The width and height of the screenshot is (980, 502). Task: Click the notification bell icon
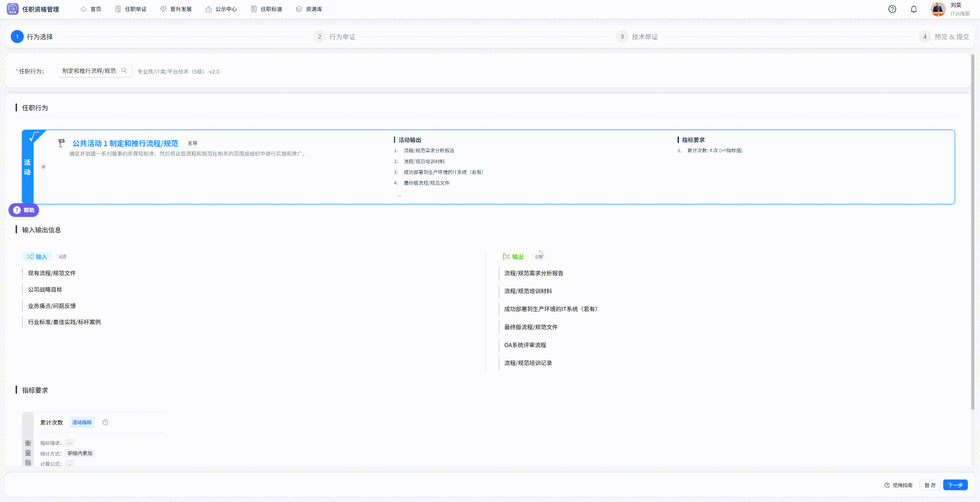coord(914,9)
